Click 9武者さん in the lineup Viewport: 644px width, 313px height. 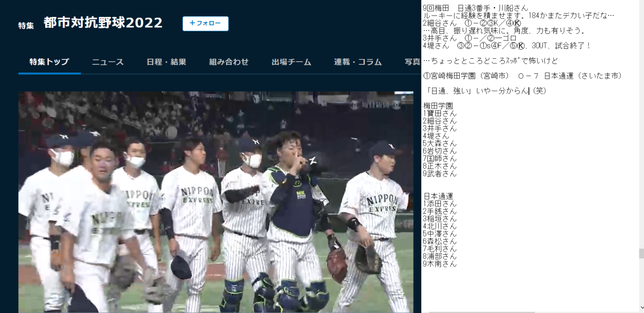[x=440, y=173]
